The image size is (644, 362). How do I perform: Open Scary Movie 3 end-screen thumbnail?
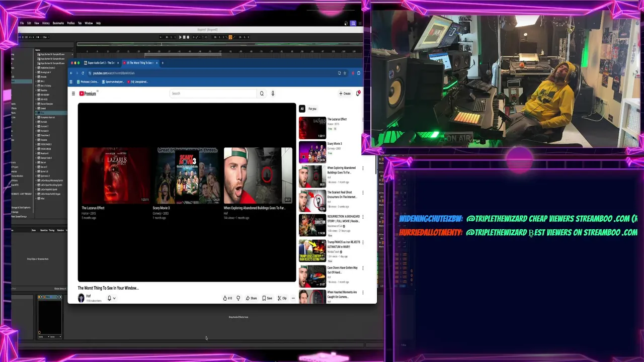(x=187, y=175)
